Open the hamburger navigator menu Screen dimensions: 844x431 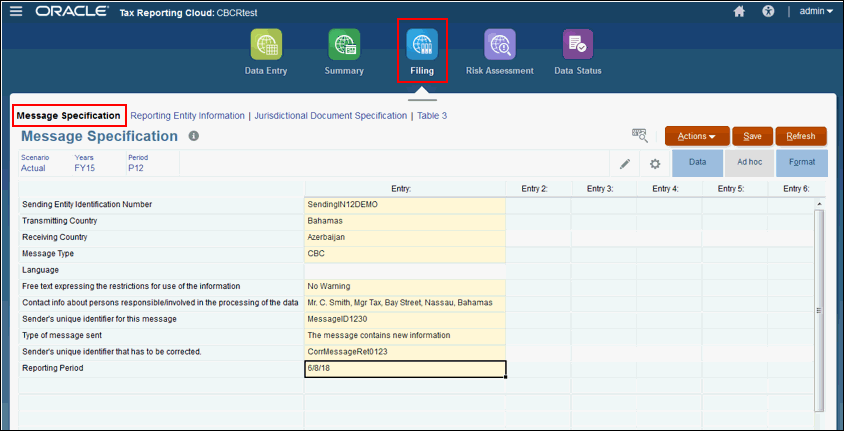16,11
